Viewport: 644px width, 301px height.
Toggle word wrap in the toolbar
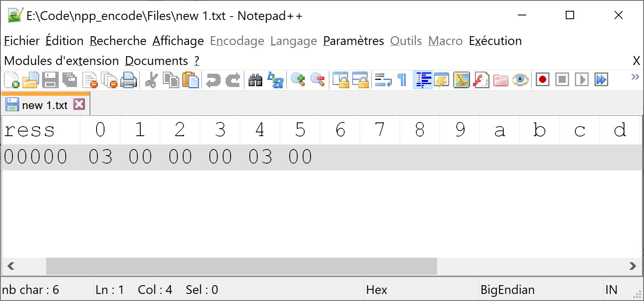(x=384, y=80)
